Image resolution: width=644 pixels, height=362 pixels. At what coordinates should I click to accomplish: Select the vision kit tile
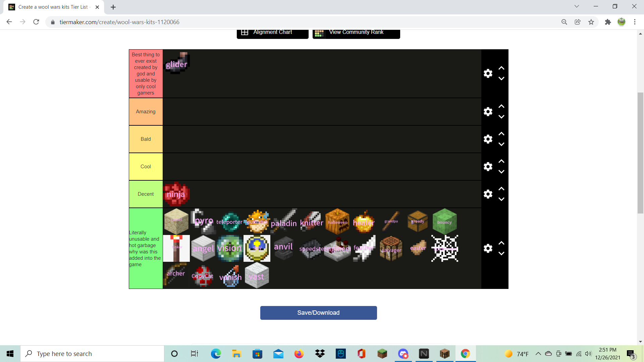[x=230, y=248]
